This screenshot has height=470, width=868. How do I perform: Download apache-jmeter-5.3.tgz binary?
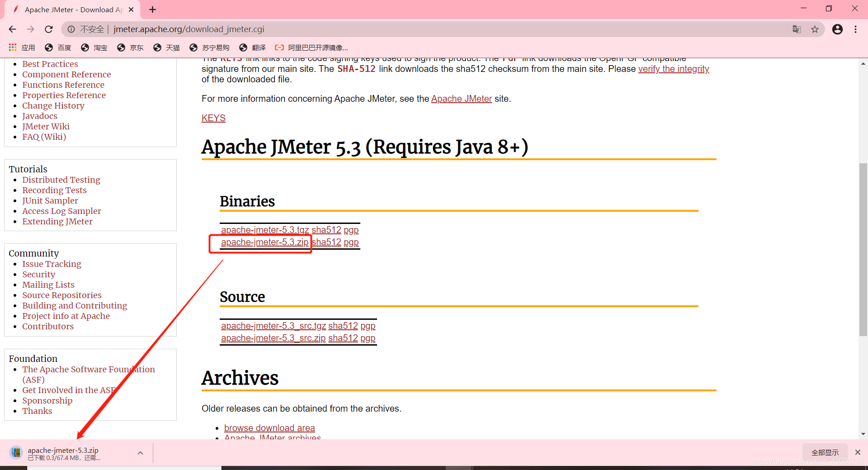tap(265, 230)
